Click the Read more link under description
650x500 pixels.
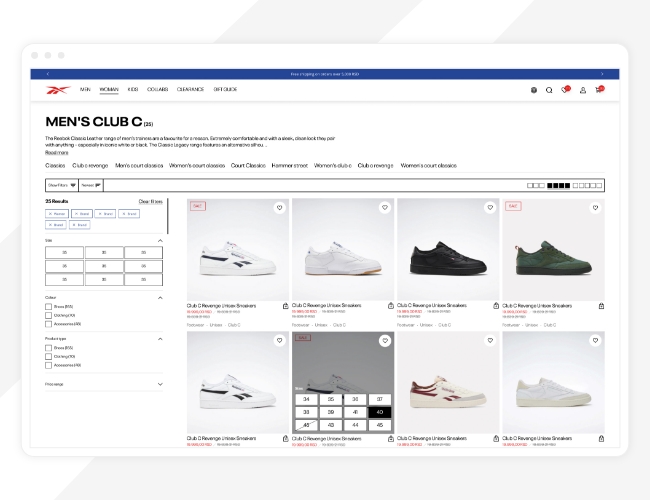click(x=57, y=152)
